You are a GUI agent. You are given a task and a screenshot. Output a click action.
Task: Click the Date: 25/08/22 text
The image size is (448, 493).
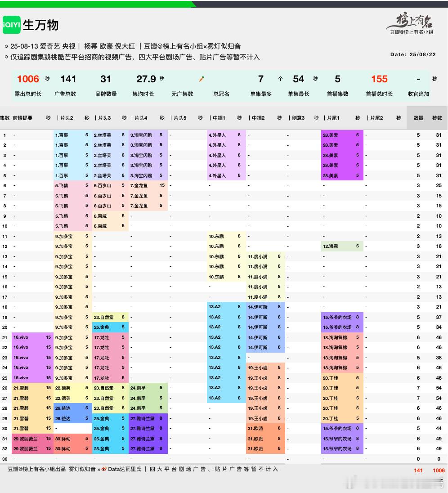[x=413, y=54]
